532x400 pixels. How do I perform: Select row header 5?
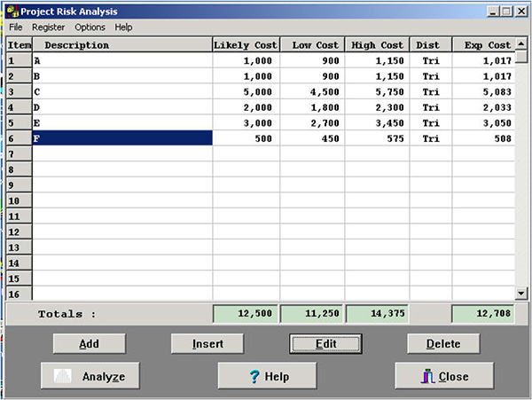pos(20,122)
